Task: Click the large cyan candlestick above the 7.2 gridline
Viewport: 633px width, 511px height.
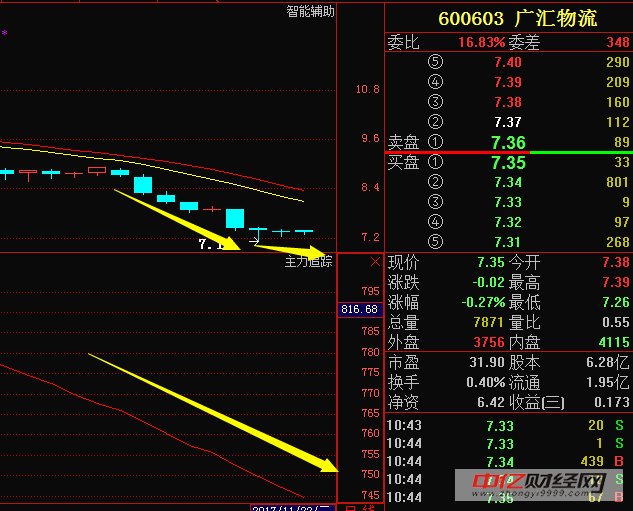Action: tap(235, 219)
